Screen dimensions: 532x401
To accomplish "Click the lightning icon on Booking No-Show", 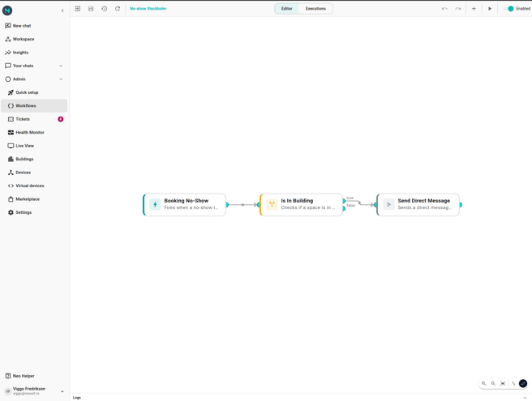I will click(x=155, y=204).
